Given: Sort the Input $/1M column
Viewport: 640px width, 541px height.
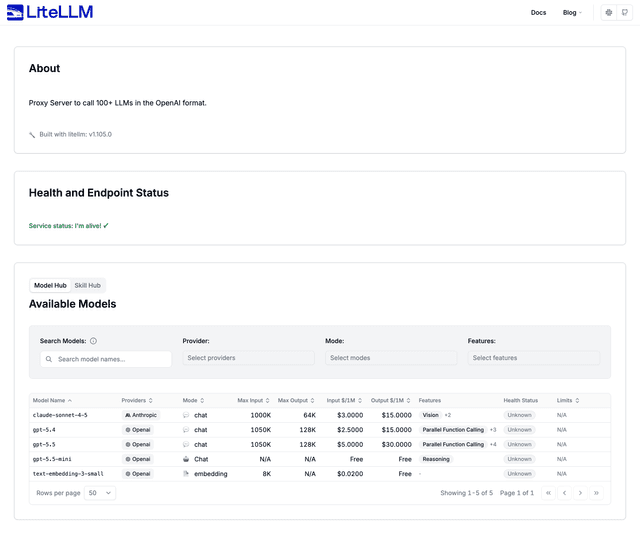Looking at the screenshot, I should click(x=360, y=401).
